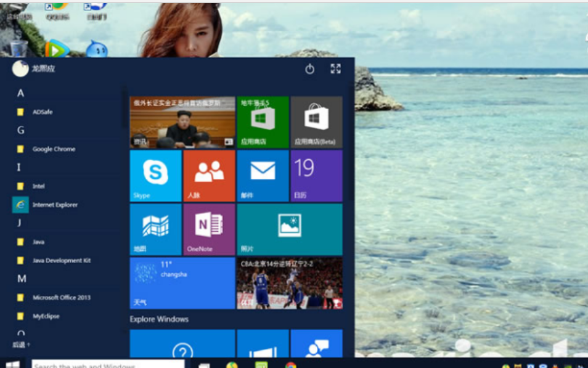This screenshot has width=588, height=368.
Task: Click the Back button below the app list
Action: 21,345
